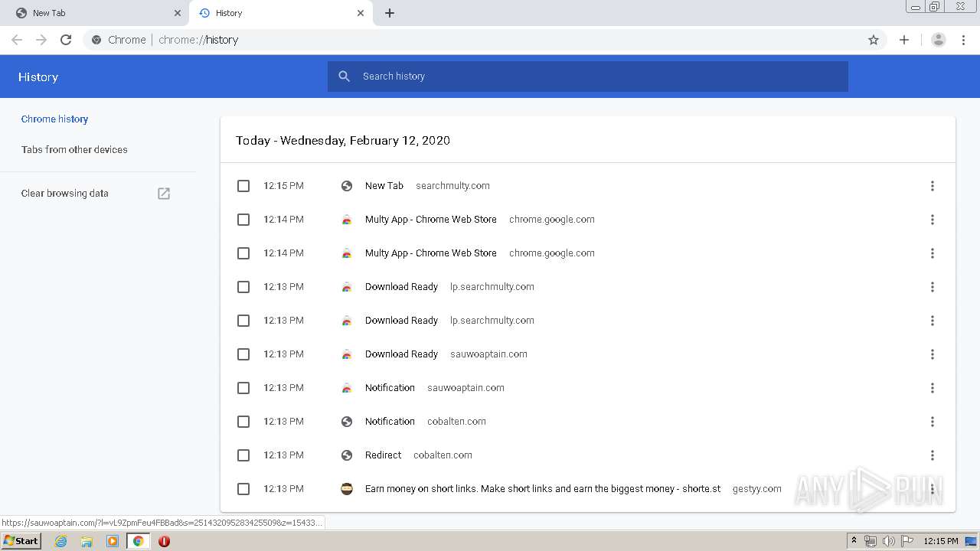Click the red Opera-style taskbar icon
This screenshot has width=980, height=551.
click(x=164, y=541)
